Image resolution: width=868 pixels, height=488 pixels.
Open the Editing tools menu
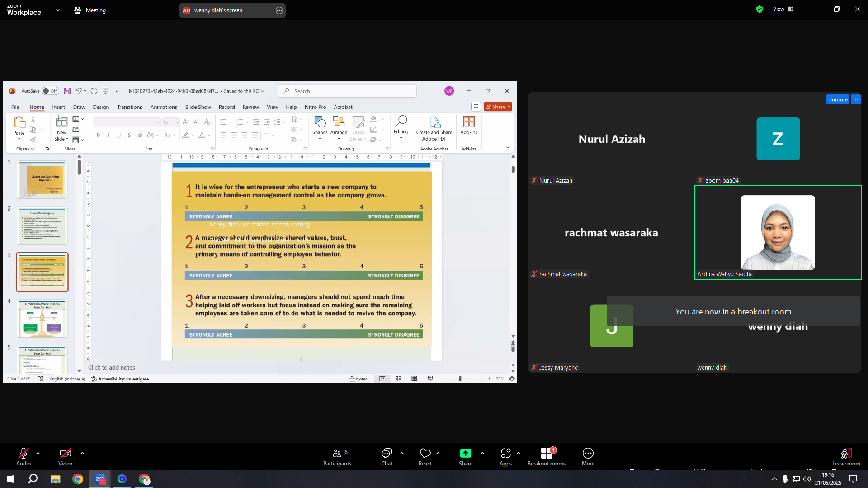click(x=401, y=127)
